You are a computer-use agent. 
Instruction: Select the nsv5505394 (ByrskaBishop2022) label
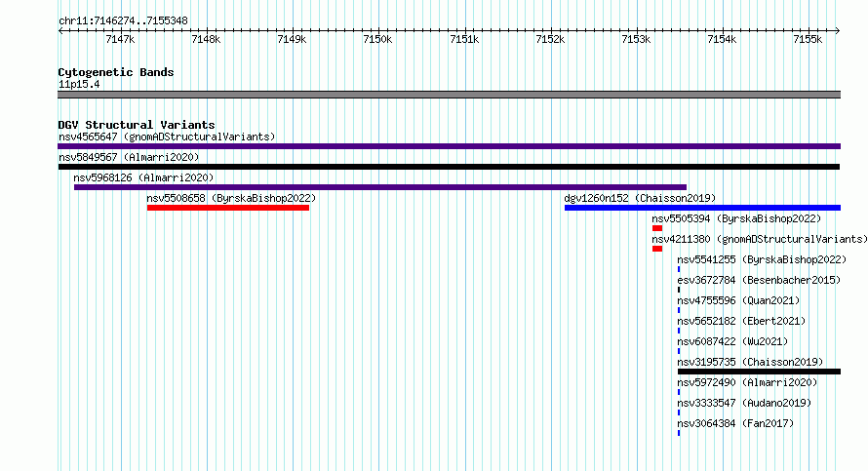[x=736, y=218]
